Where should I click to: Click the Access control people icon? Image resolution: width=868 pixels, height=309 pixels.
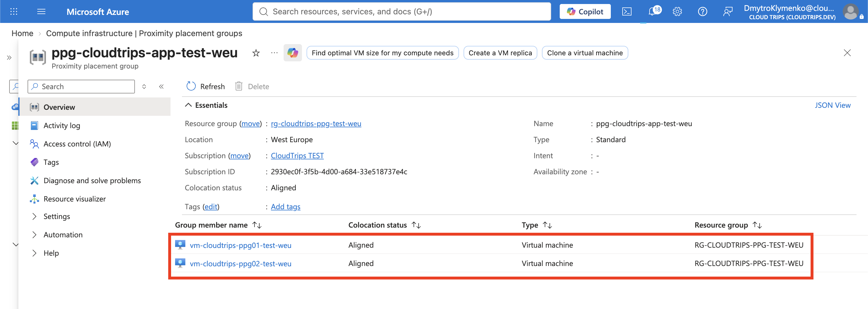(x=34, y=144)
